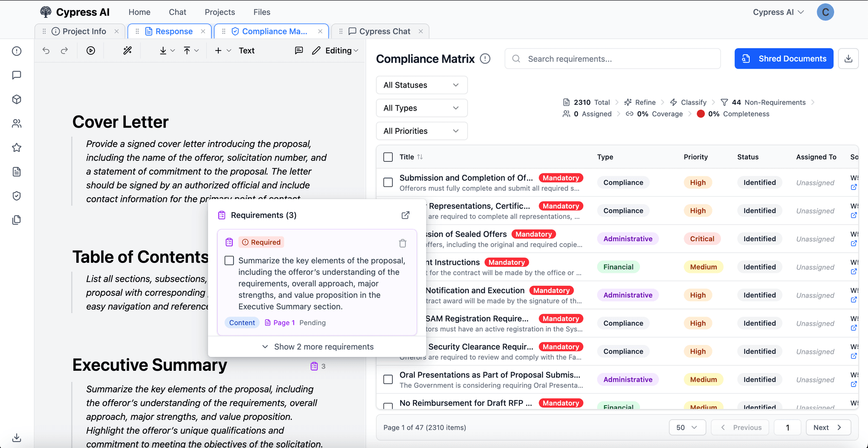Open the export up-arrow dropdown
868x448 pixels.
(191, 50)
